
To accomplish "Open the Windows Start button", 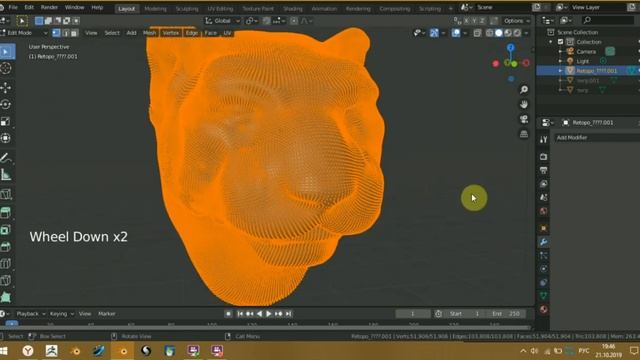I will pyautogui.click(x=4, y=351).
